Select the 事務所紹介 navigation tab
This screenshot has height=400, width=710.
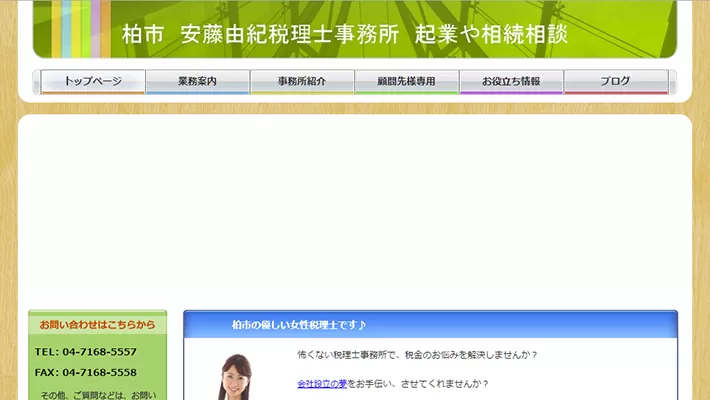coord(301,81)
